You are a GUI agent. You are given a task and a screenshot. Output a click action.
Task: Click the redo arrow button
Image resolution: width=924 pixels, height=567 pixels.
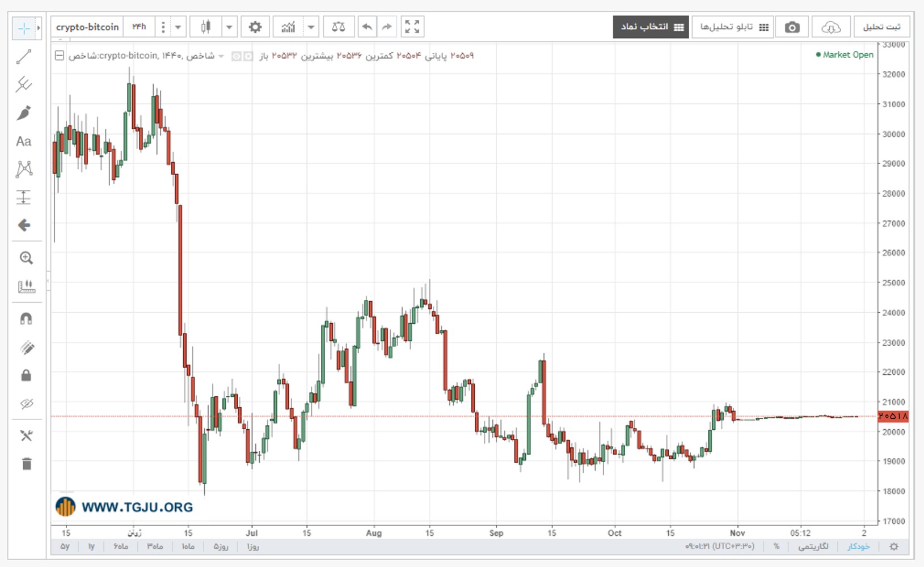[x=387, y=27]
